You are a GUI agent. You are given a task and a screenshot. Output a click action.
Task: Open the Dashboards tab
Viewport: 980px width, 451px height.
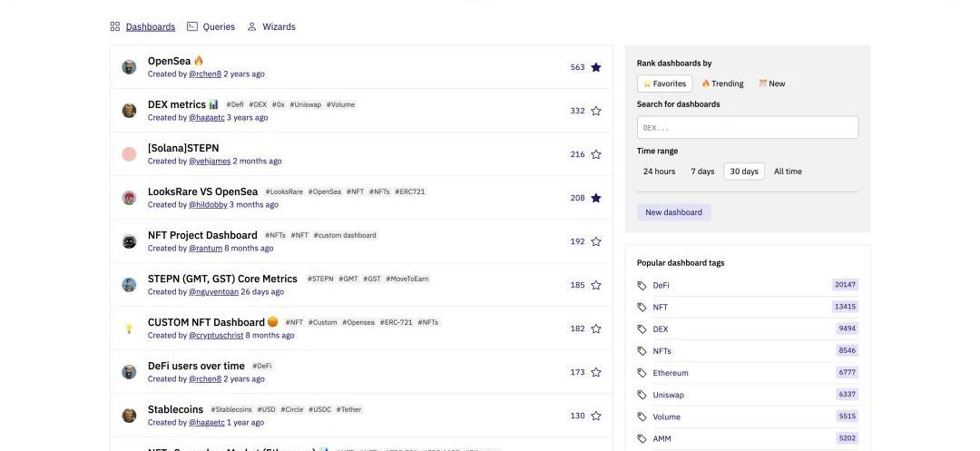pyautogui.click(x=150, y=27)
